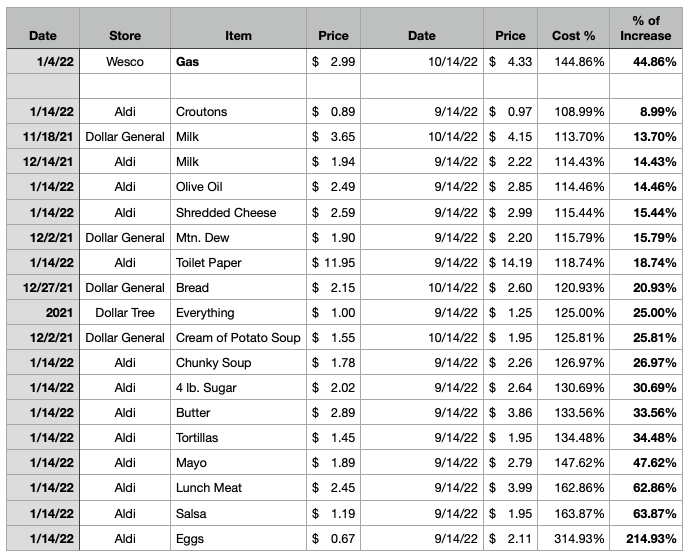Image resolution: width=689 pixels, height=556 pixels.
Task: Click the Gas 10/14/22 date cell
Action: click(x=421, y=61)
